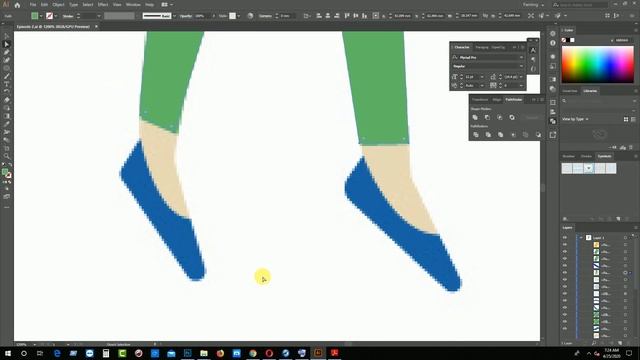Click the Merge pathfinder icon
This screenshot has width=640, height=360.
coord(500,135)
